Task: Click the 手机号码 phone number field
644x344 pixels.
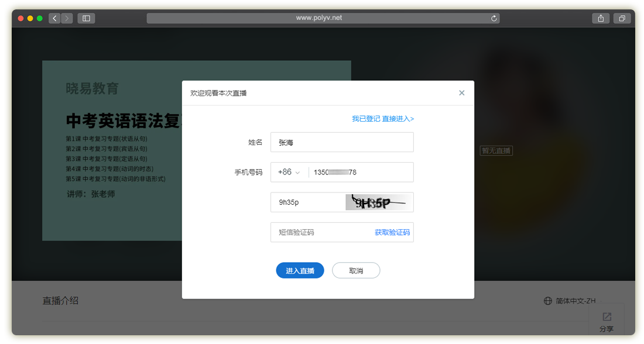Action: pyautogui.click(x=360, y=173)
